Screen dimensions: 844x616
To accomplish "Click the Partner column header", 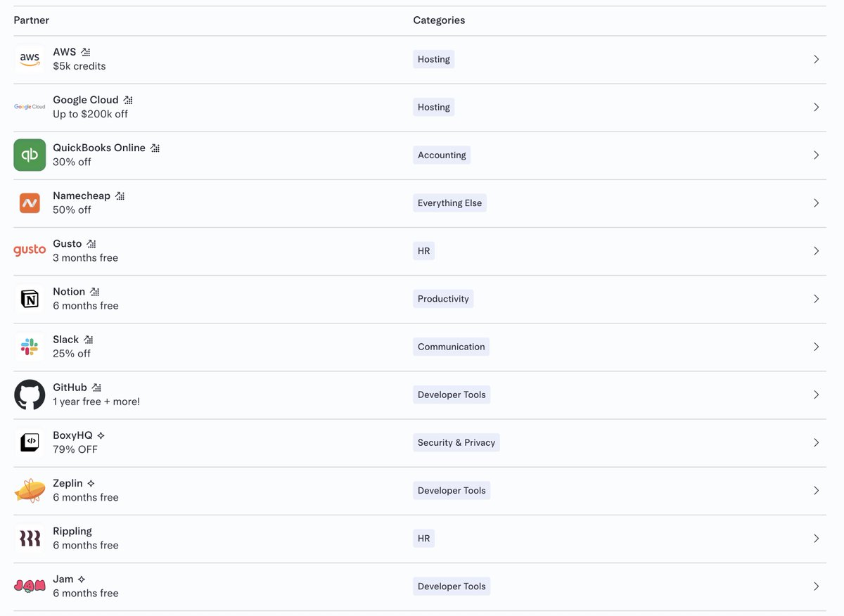I will click(x=32, y=20).
